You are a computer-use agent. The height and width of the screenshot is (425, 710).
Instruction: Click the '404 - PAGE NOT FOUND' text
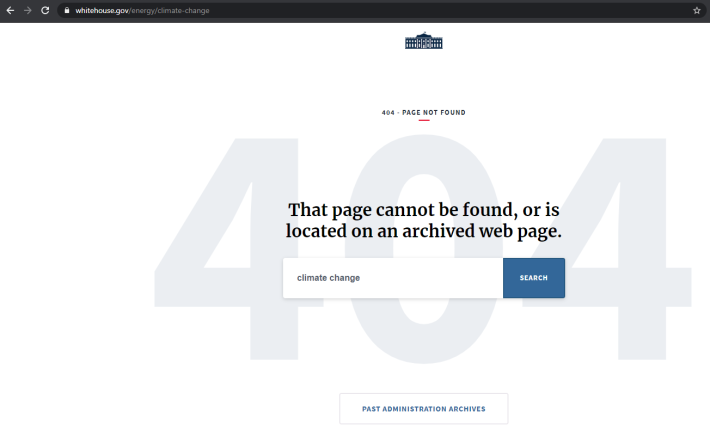pos(423,112)
